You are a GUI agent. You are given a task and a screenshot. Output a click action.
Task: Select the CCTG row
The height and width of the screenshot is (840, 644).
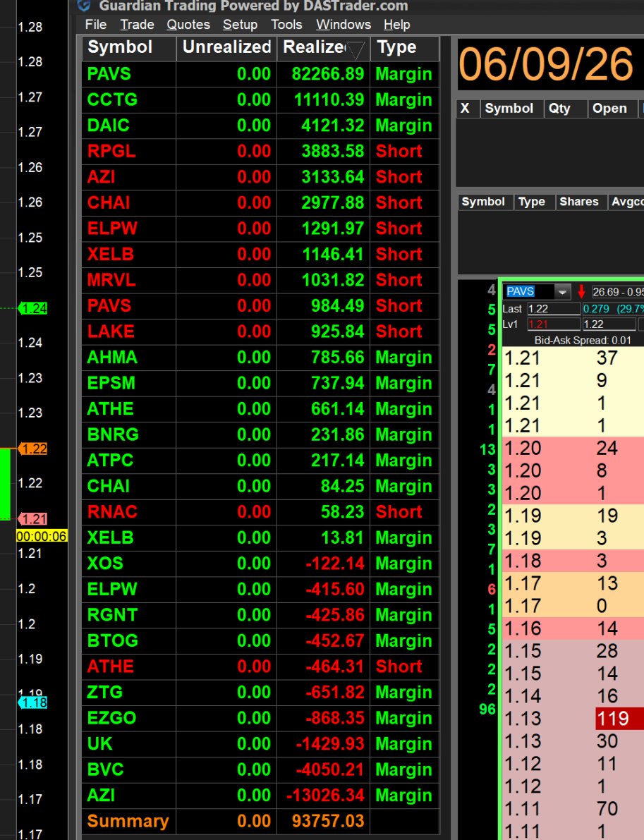[260, 99]
